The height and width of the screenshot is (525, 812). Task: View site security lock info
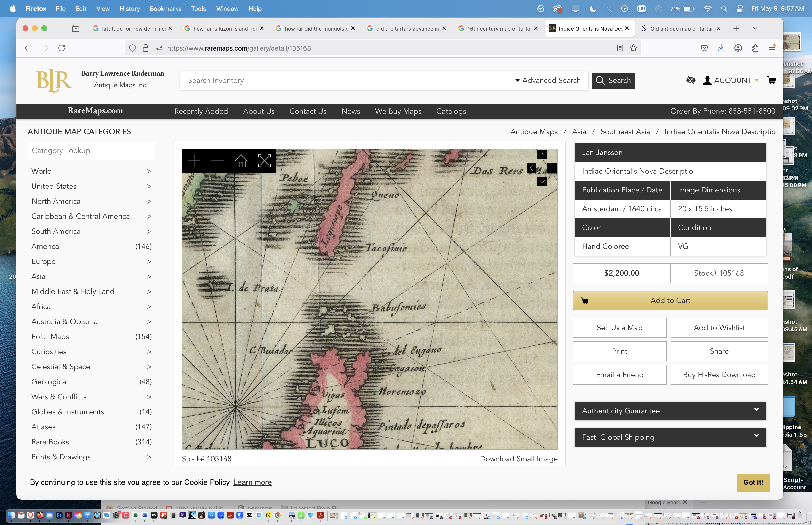(x=145, y=48)
